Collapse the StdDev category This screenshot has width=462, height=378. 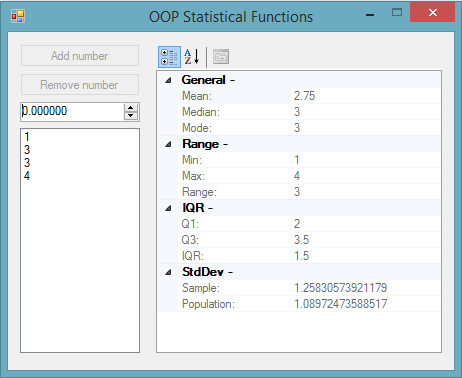coord(168,272)
